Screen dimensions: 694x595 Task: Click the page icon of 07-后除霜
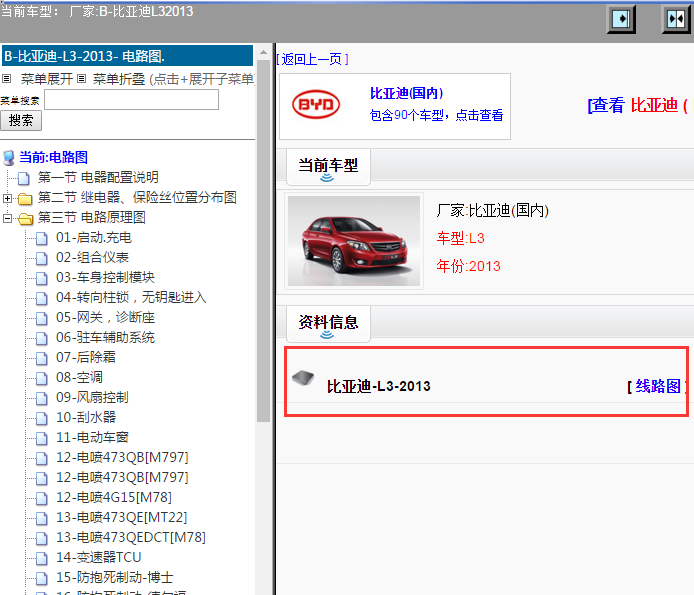click(x=42, y=358)
